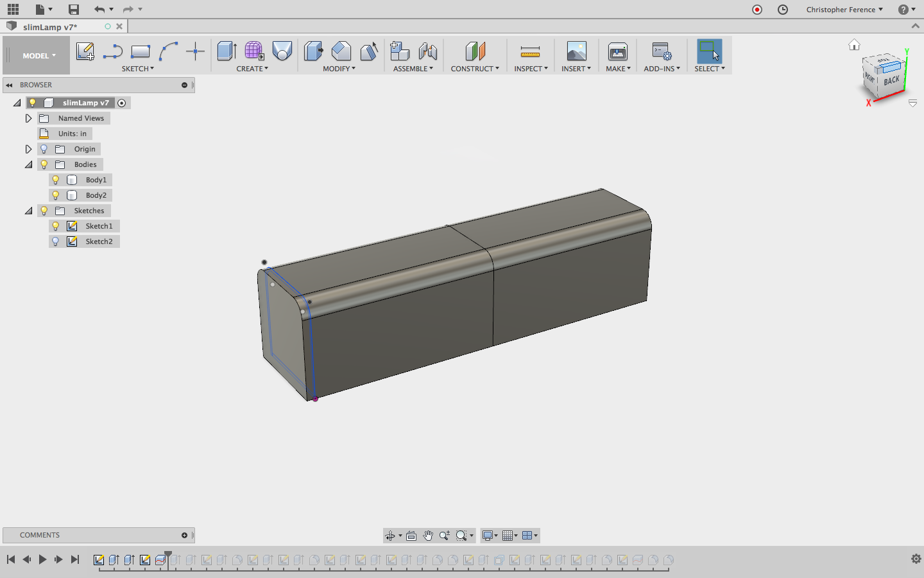Click the Joint icon
This screenshot has height=578, width=924.
427,51
